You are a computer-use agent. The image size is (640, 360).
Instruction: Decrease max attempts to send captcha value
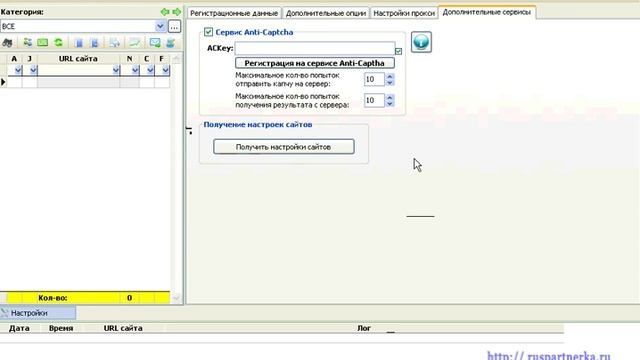(x=390, y=82)
